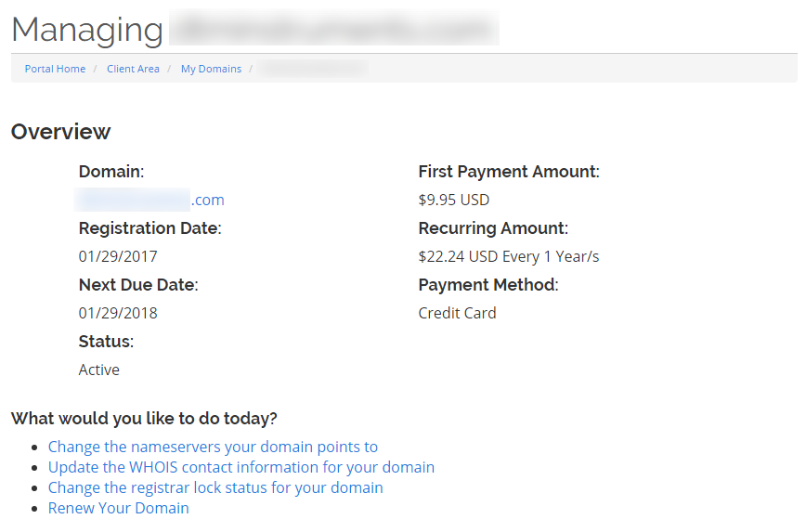The height and width of the screenshot is (532, 806).
Task: Click the $9.95 USD first payment amount
Action: click(x=453, y=200)
